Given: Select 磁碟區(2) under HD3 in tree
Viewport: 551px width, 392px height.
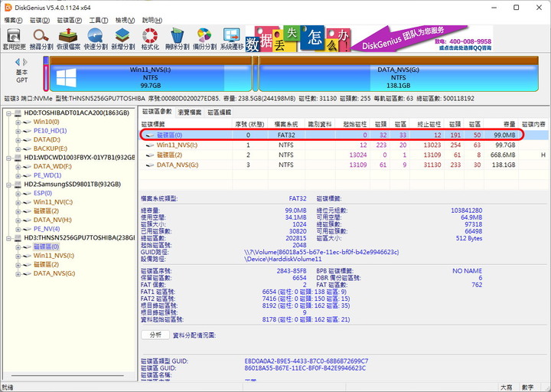Looking at the screenshot, I should coord(46,264).
